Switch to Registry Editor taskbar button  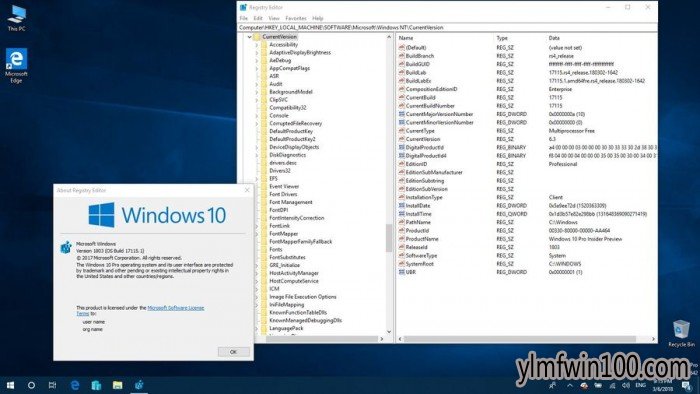[139, 385]
